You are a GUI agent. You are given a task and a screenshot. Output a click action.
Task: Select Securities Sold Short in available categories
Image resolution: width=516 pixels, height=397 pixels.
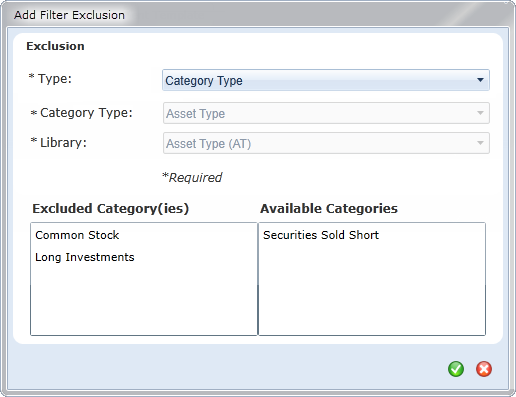click(x=321, y=235)
